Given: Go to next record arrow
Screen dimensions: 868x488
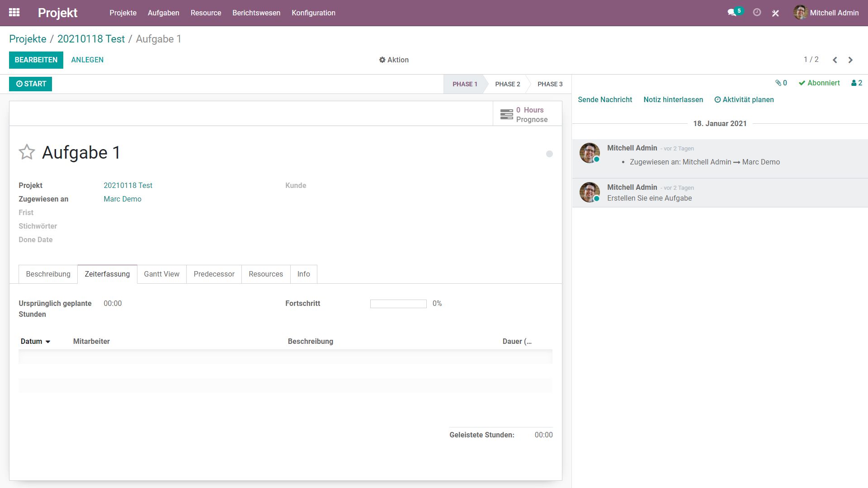Looking at the screenshot, I should click(x=850, y=60).
